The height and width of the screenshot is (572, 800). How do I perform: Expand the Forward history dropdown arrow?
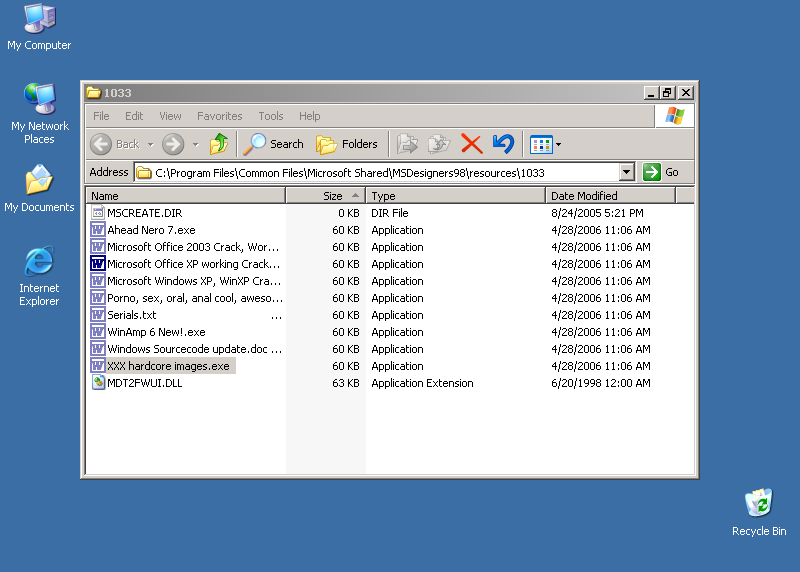point(195,145)
